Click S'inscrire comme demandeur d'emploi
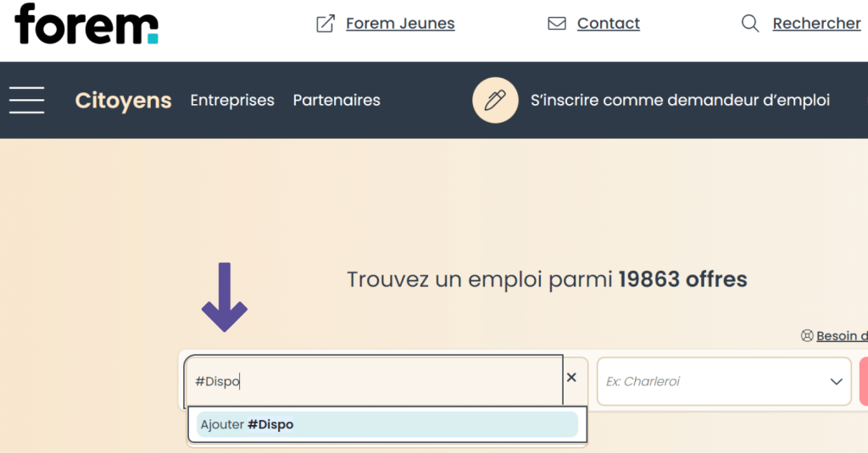The image size is (868, 453). tap(680, 101)
